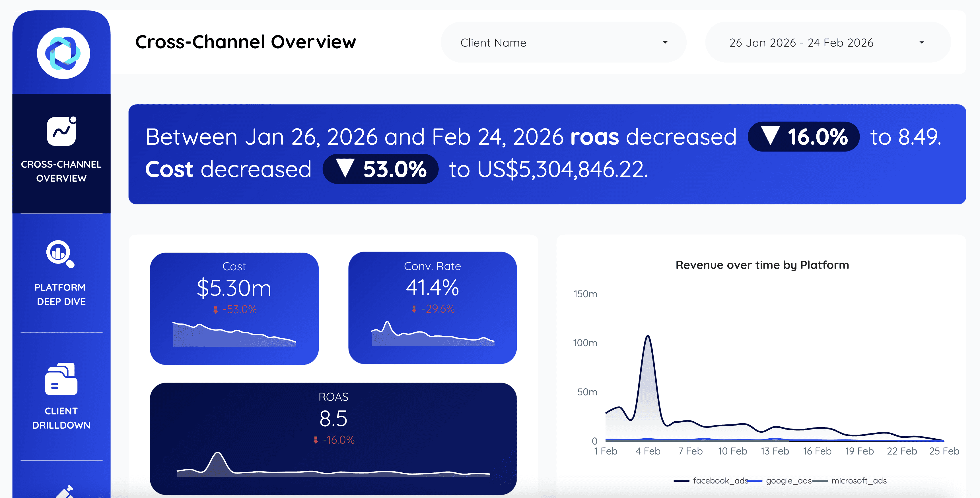The height and width of the screenshot is (498, 980).
Task: Click the hexagon logo at top of sidebar
Action: 63,53
